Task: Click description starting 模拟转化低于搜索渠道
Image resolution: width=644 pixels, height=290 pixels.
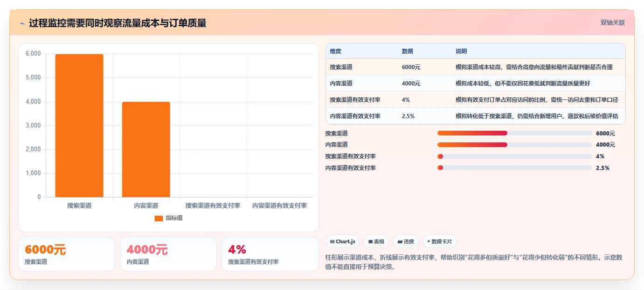Action: click(x=537, y=116)
